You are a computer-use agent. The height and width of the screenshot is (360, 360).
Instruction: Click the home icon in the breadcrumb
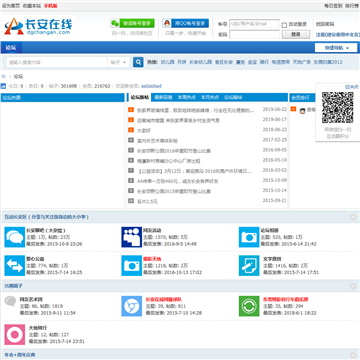pyautogui.click(x=4, y=76)
